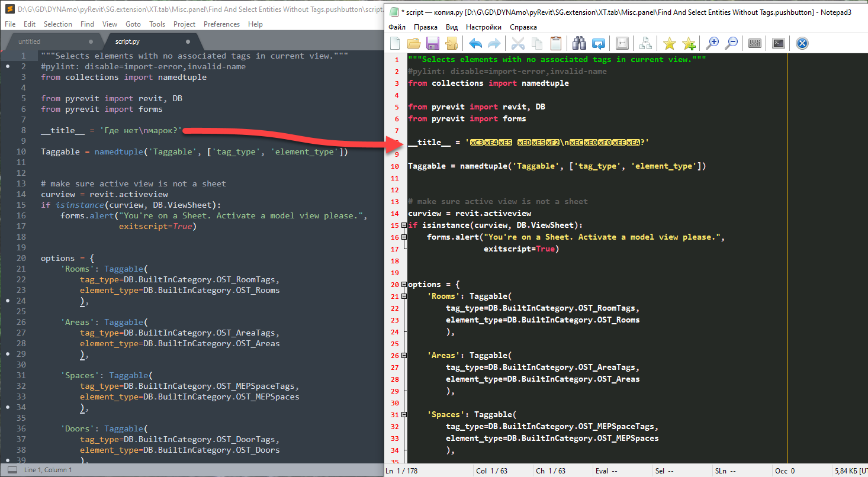The width and height of the screenshot is (868, 477).
Task: Click the Eval field in the status bar
Action: 606,470
